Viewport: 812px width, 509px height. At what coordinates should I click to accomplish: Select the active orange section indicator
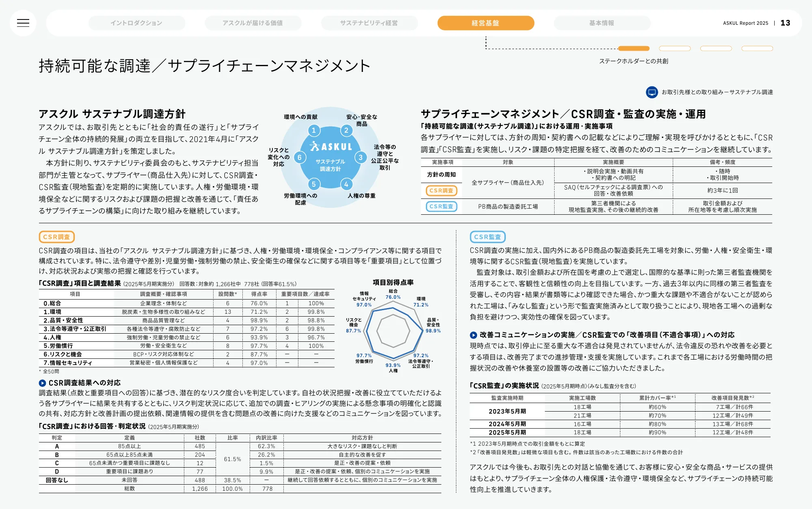coord(634,48)
